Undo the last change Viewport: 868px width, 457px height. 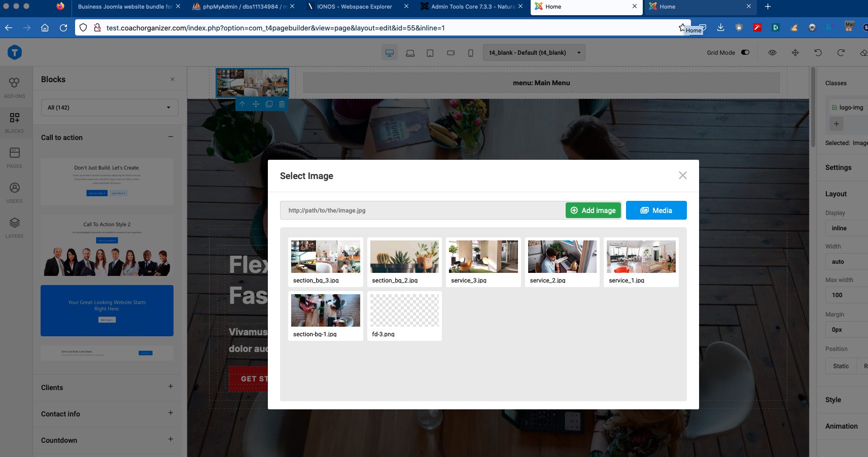click(x=818, y=53)
